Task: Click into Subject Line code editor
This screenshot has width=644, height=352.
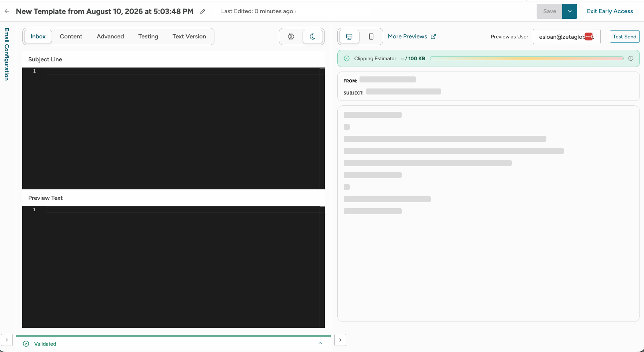Action: [x=173, y=128]
